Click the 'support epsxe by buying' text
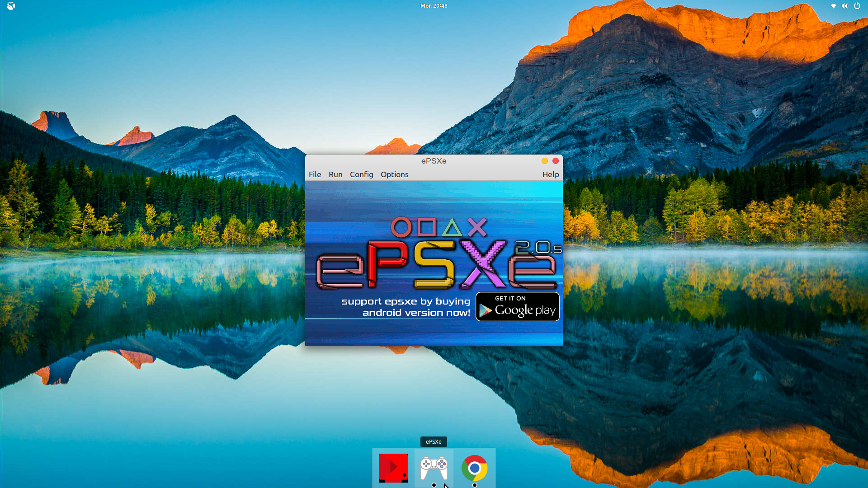The height and width of the screenshot is (488, 868). pos(406,301)
